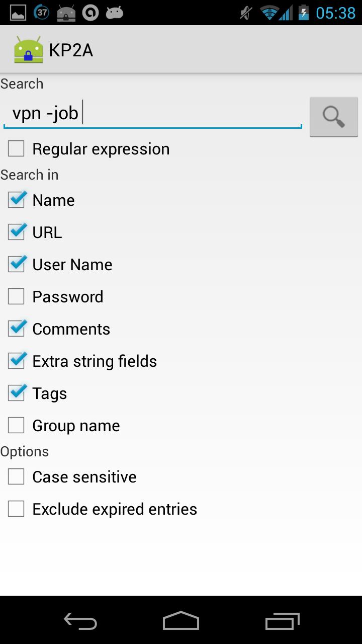The width and height of the screenshot is (362, 644).
Task: Tap the KP2A app lock icon
Action: (29, 50)
